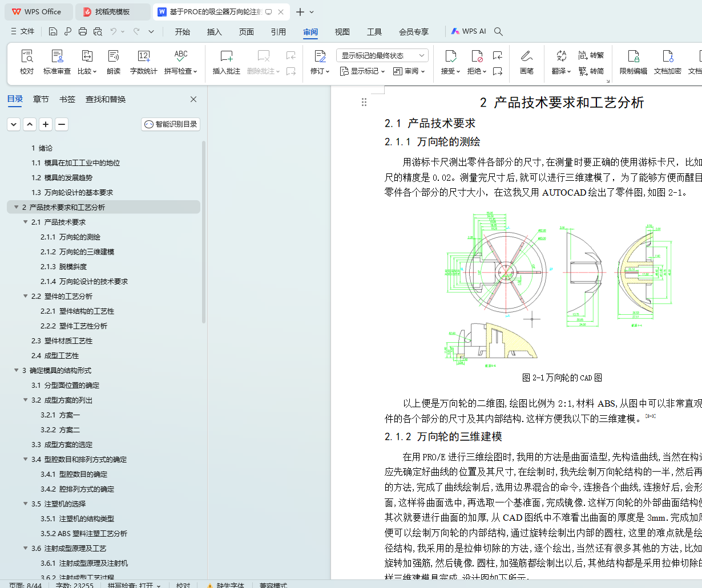Open the 显示标记的最终状态 combo box
This screenshot has height=588, width=702.
[x=382, y=55]
